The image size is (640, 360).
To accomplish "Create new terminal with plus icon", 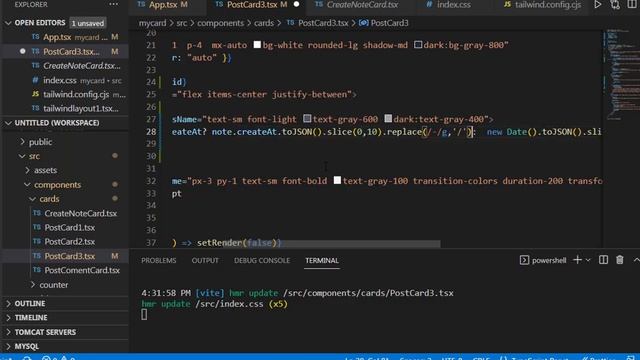I will 577,260.
